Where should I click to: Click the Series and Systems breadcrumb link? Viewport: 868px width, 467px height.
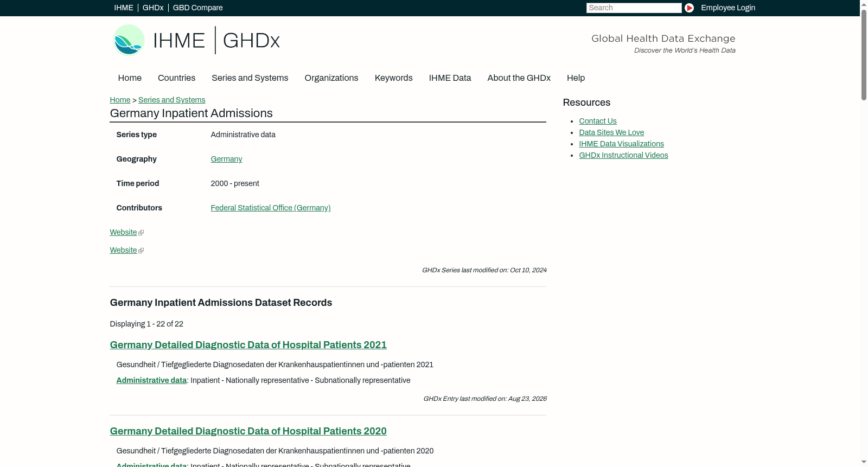tap(171, 100)
